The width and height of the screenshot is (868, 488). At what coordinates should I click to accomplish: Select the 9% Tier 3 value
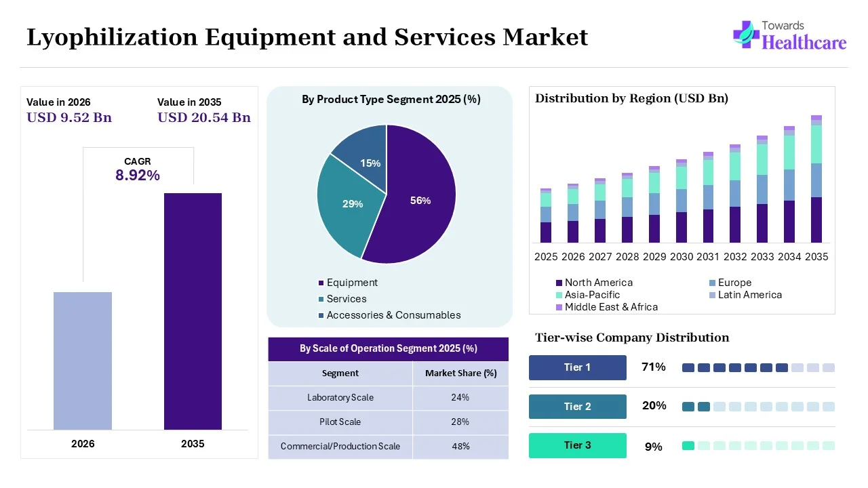pyautogui.click(x=653, y=447)
